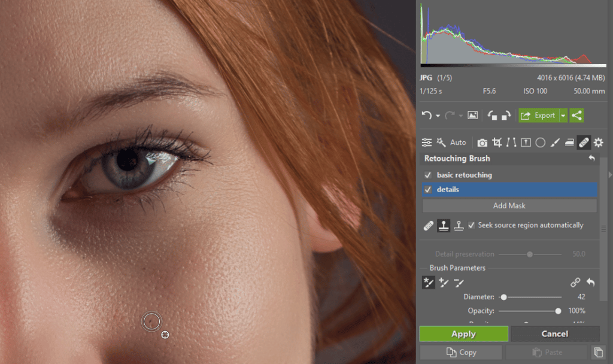
Task: Select the Gradient Filter tool
Action: click(x=526, y=142)
